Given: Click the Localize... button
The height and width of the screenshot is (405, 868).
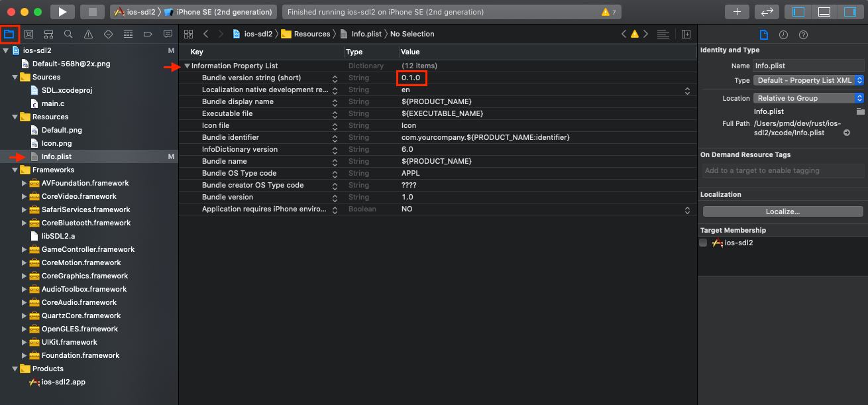Looking at the screenshot, I should (783, 211).
